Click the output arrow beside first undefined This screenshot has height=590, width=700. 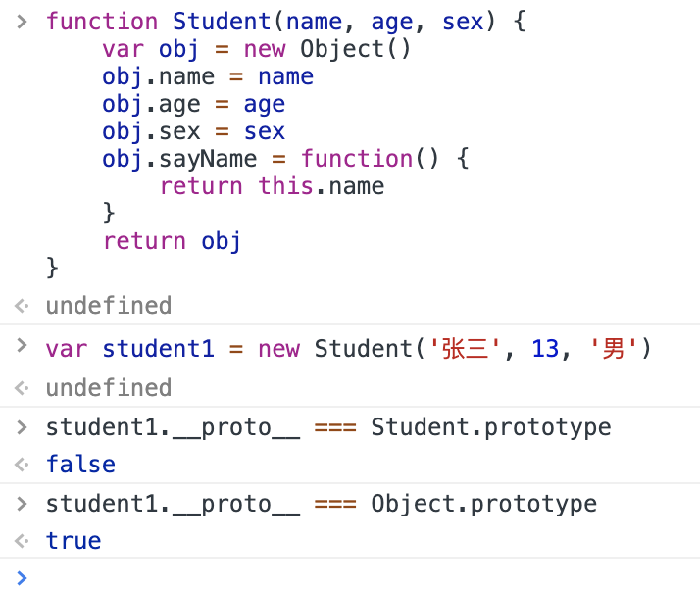22,306
